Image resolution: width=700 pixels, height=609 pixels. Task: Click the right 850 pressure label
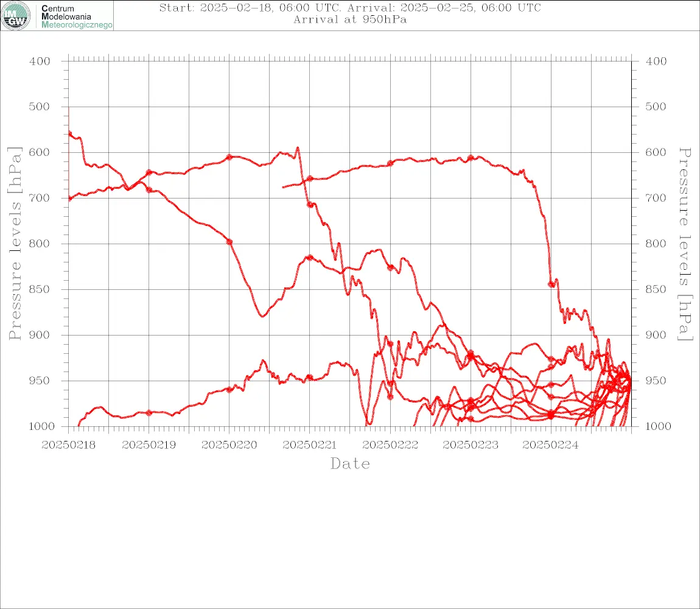[656, 289]
